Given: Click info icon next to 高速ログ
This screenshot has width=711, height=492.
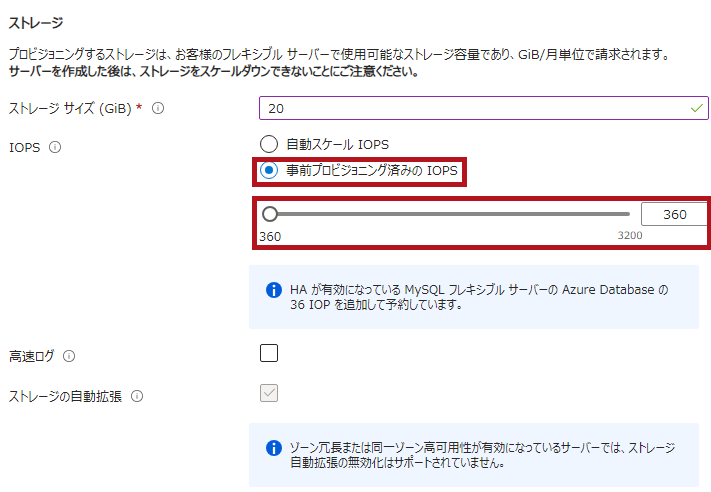Looking at the screenshot, I should pos(69,355).
